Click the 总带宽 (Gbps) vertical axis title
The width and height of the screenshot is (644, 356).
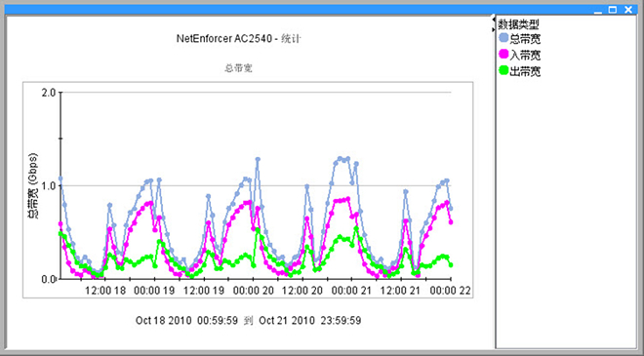pyautogui.click(x=33, y=185)
